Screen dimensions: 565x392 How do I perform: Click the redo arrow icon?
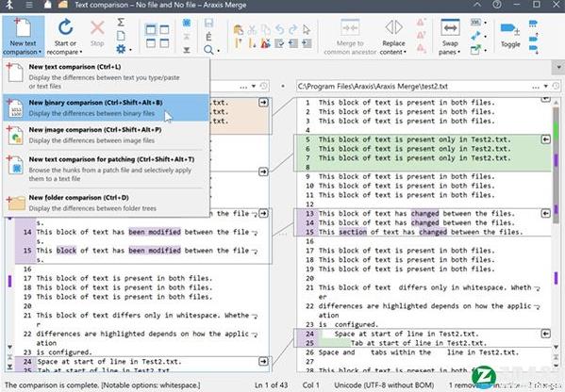coord(293,29)
